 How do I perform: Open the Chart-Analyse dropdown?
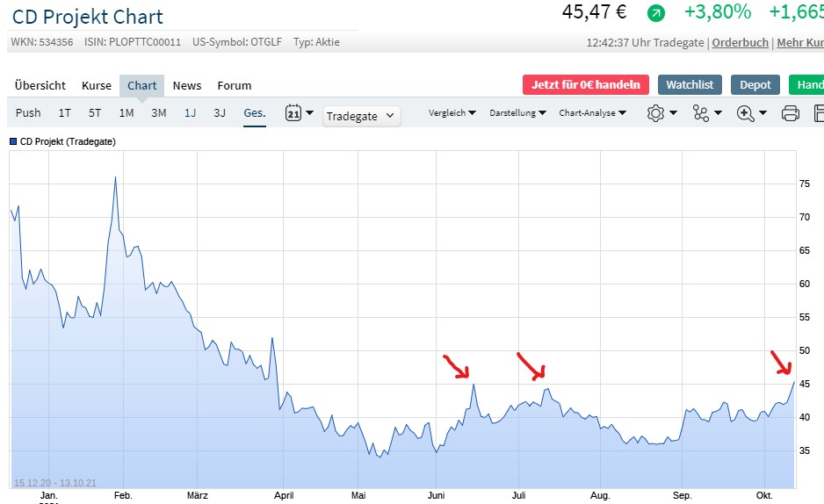pos(592,113)
